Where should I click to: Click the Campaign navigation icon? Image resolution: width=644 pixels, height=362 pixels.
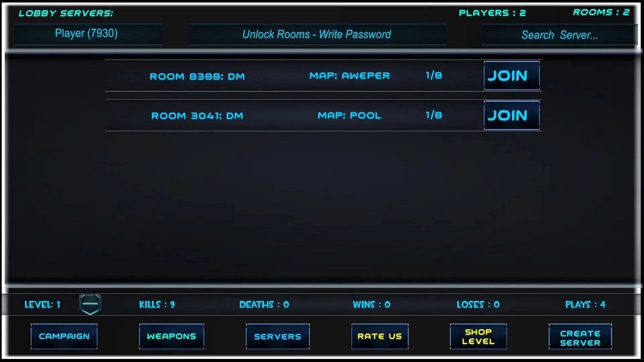[x=64, y=337]
